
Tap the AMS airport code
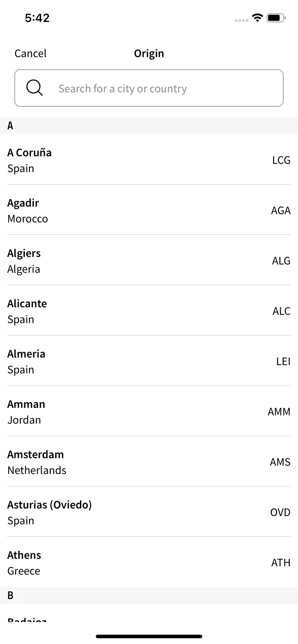(280, 462)
